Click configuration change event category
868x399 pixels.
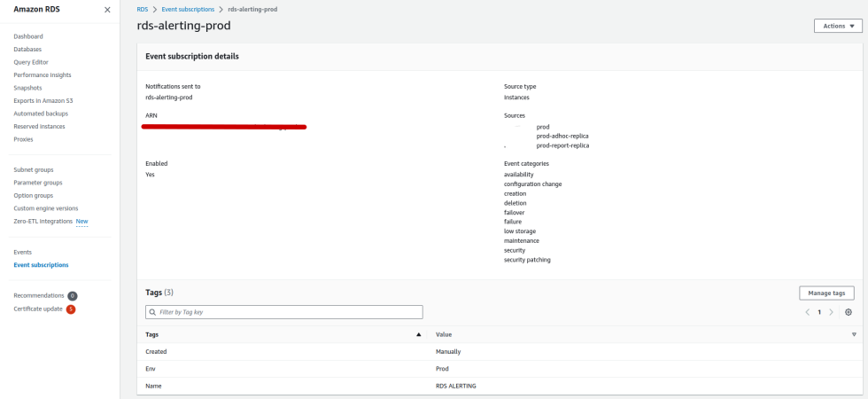point(532,184)
